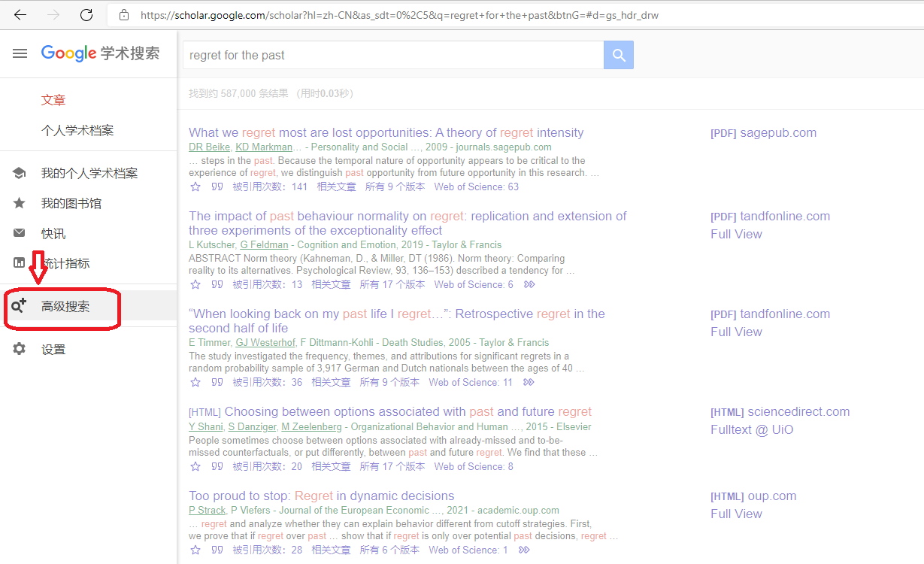
Task: Open the [PDF] sagepub.com link
Action: (764, 132)
